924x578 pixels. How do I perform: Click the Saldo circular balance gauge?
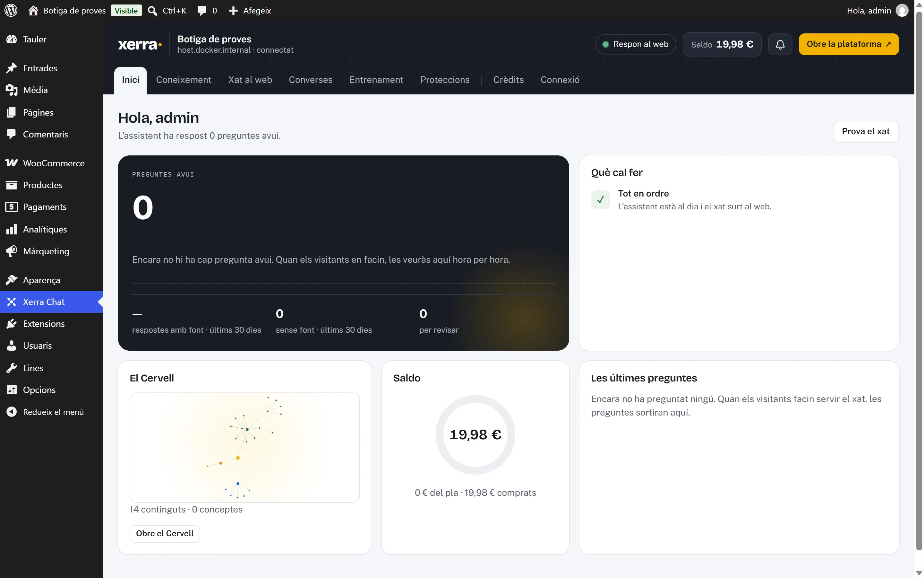(x=475, y=435)
